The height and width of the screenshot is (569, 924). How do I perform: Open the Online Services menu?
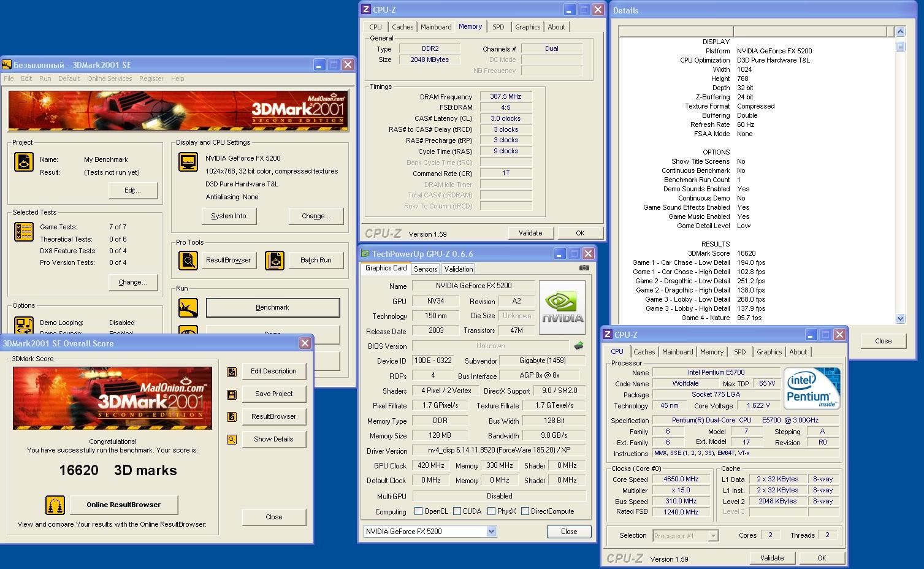click(109, 78)
